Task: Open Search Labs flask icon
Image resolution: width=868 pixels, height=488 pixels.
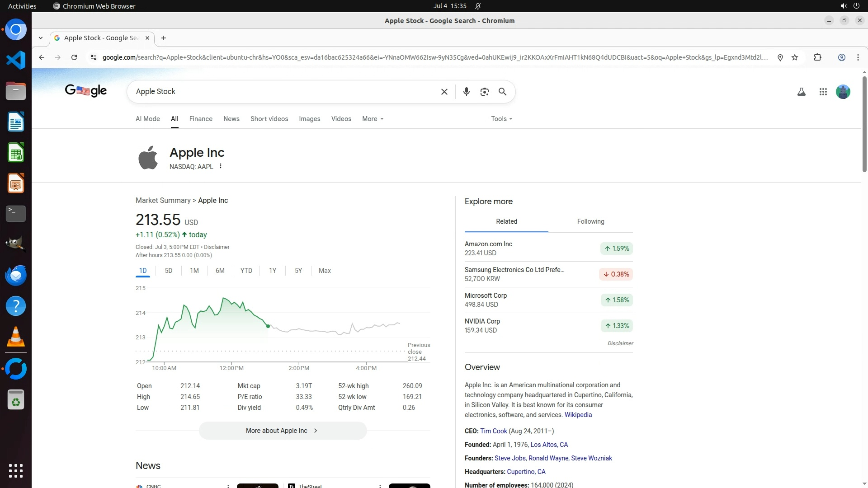Action: point(801,92)
